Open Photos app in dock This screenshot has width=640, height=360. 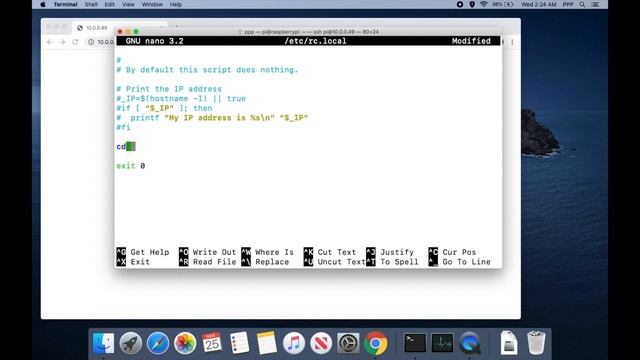185,343
